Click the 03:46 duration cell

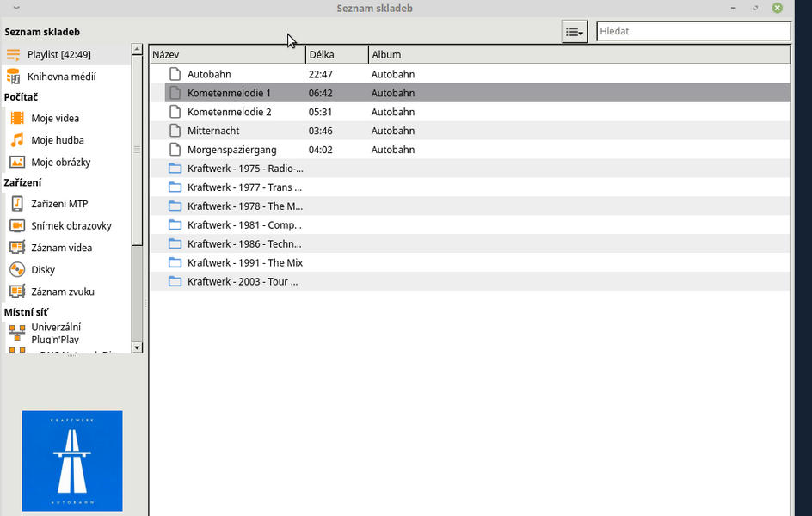(321, 131)
